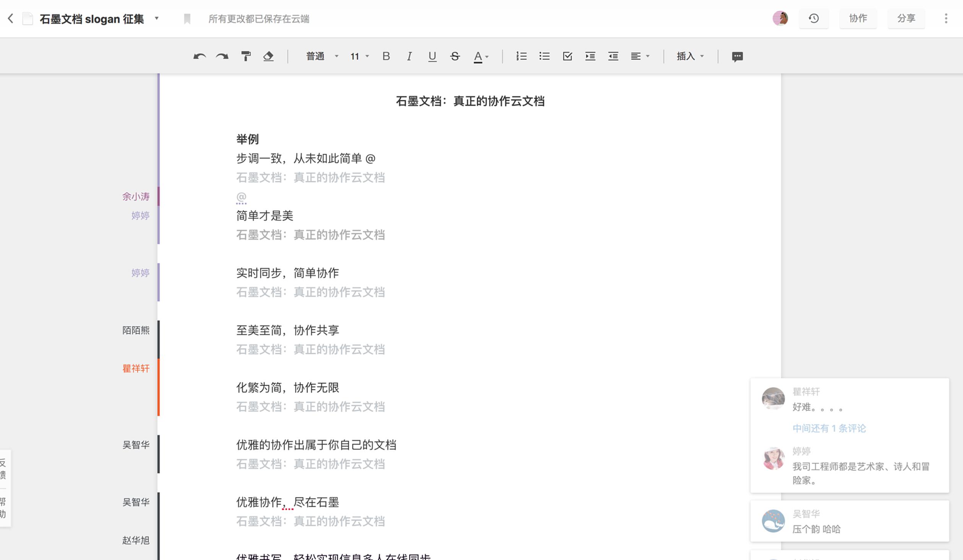The height and width of the screenshot is (560, 963).
Task: Click the 分享 button
Action: click(906, 18)
